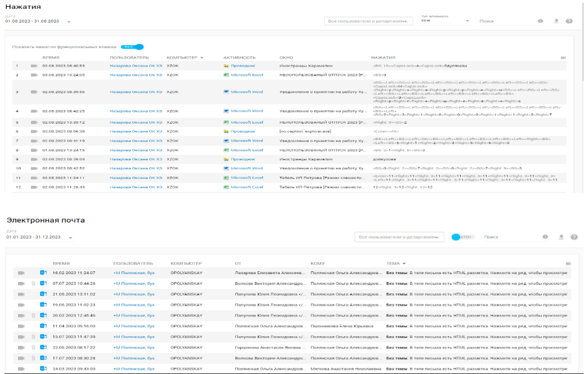The height and width of the screenshot is (374, 588).
Task: Toggle Показать нажатия функциональных клавиш switch
Action: 132,47
